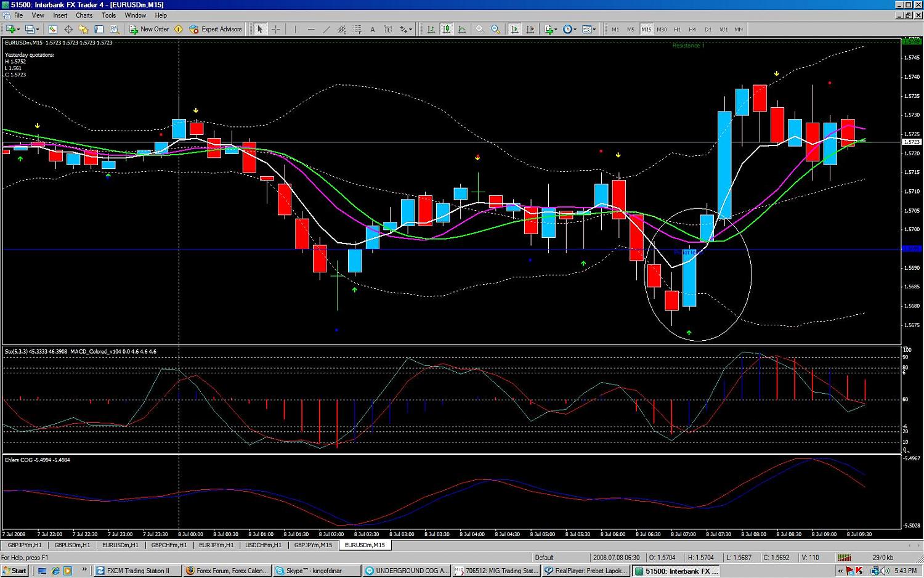This screenshot has width=924, height=578.
Task: Open MetaEditor with yellow diamond icon
Action: click(179, 29)
